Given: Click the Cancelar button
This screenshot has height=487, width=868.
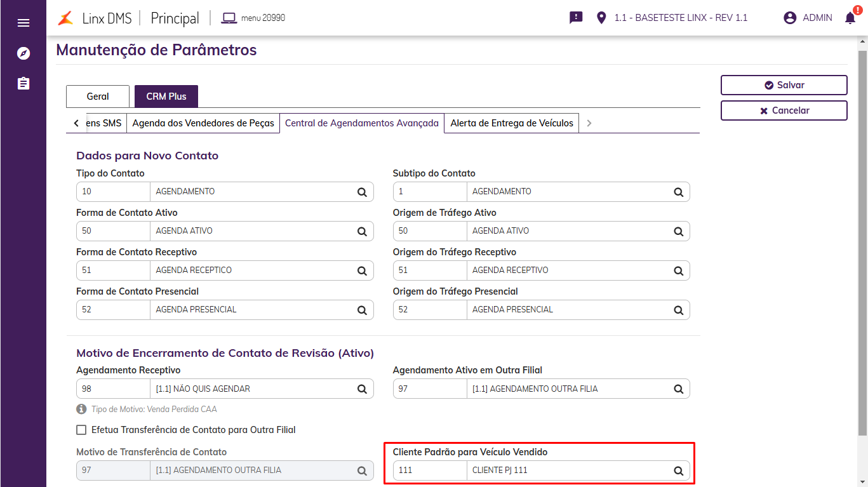Looking at the screenshot, I should point(784,110).
